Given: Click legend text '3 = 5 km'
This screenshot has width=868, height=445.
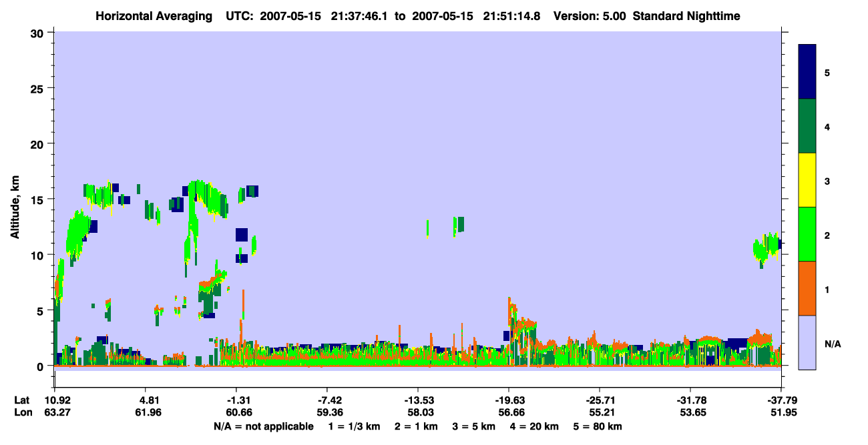Looking at the screenshot, I should tap(474, 426).
